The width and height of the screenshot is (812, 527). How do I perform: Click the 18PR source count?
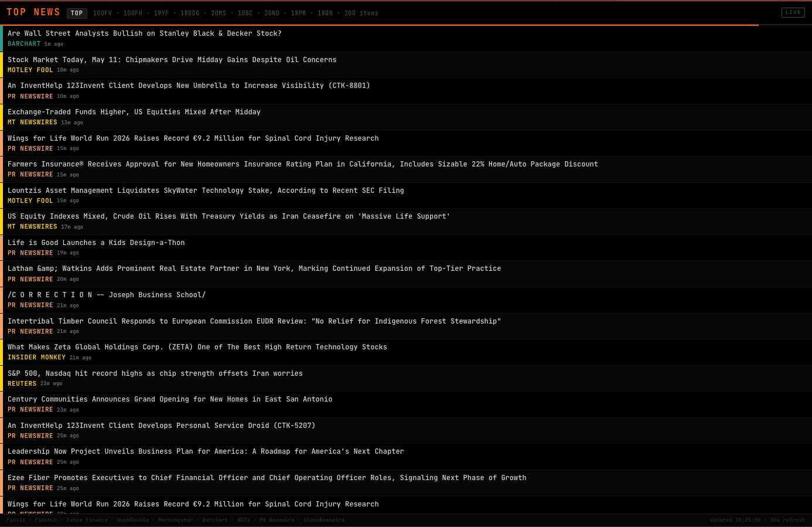[x=299, y=13]
